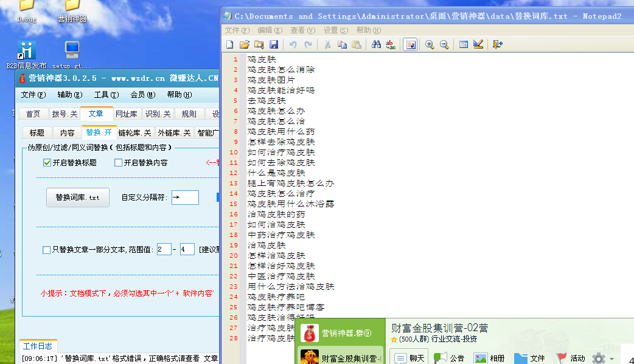Click the Zoom In magnifier icon
Screen dimensions: 634x364
coord(430,44)
